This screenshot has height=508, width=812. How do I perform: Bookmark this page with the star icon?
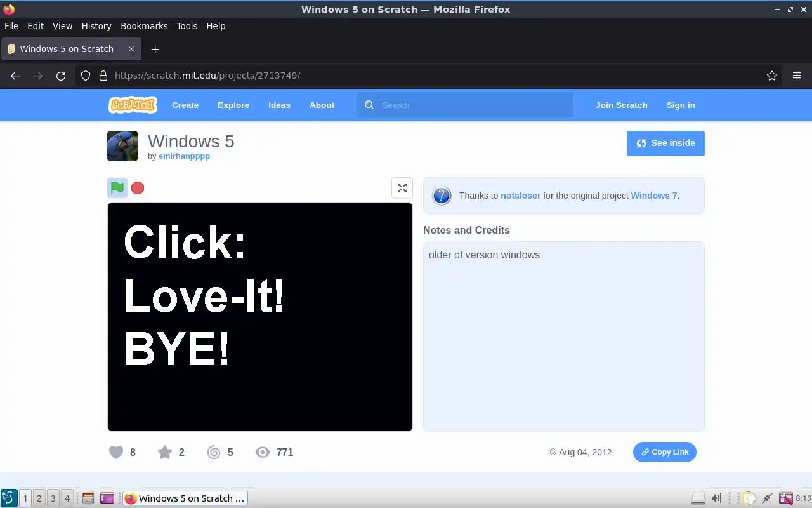(x=772, y=76)
